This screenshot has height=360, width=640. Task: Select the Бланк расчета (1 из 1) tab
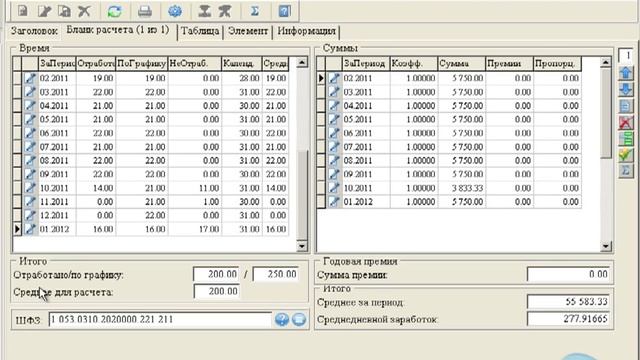point(118,30)
